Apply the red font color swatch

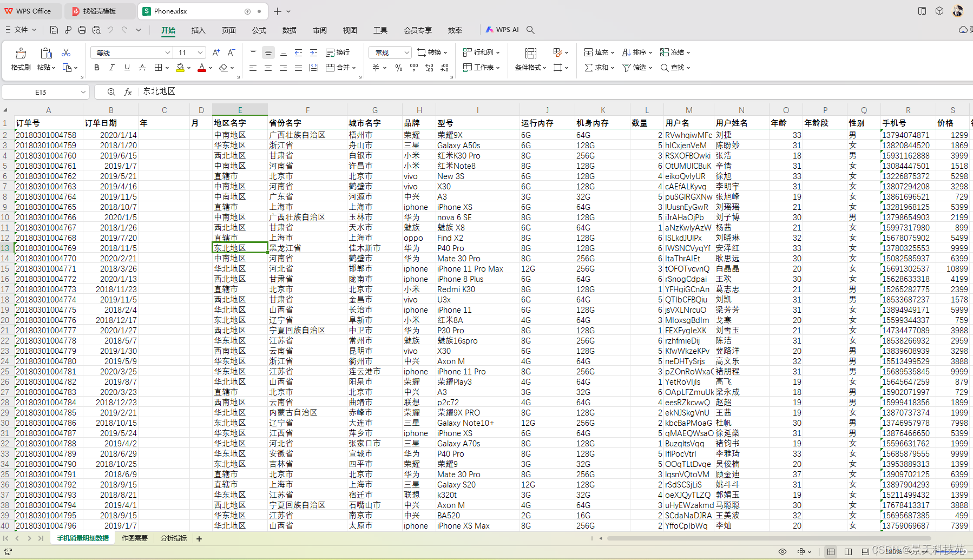202,68
